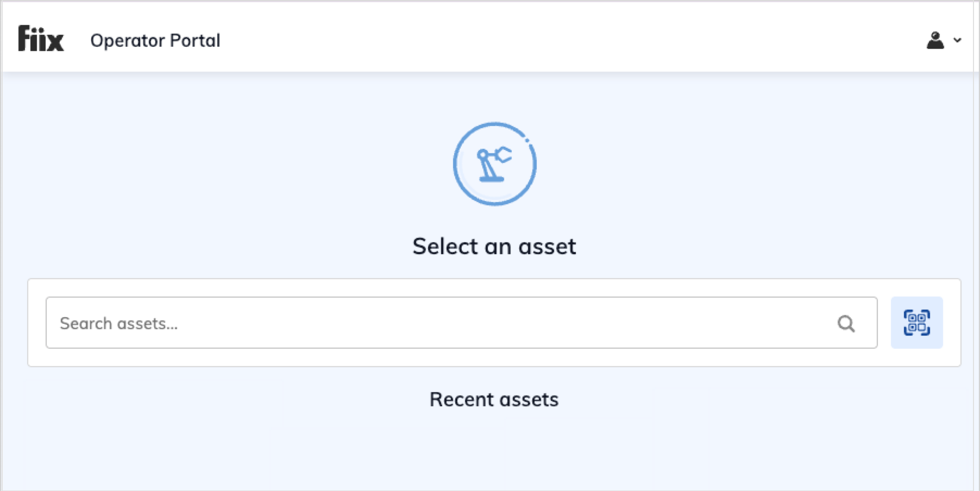Tap the barcode scan icon beside search

pos(916,322)
